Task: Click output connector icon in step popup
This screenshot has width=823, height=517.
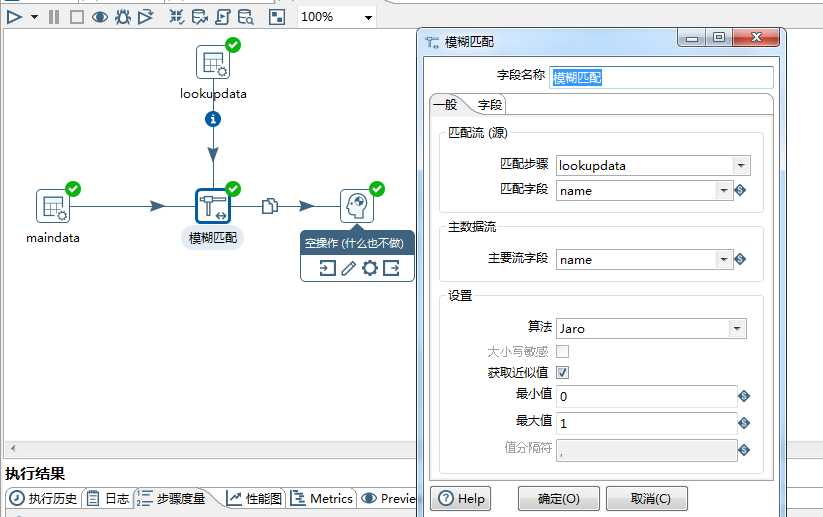Action: tap(392, 268)
